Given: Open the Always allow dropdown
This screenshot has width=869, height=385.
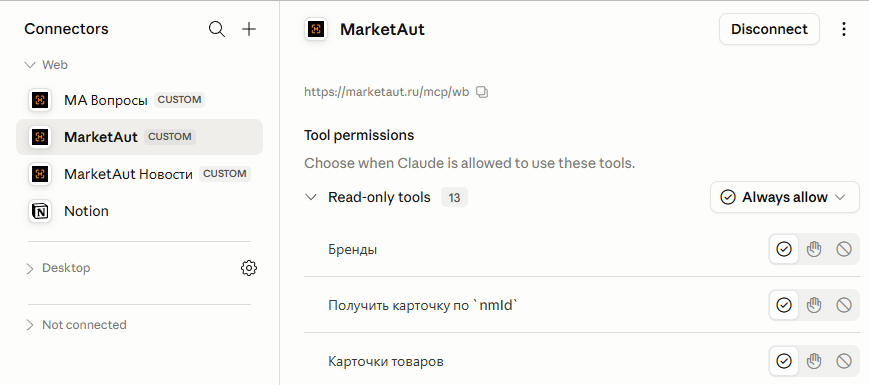Looking at the screenshot, I should 785,197.
